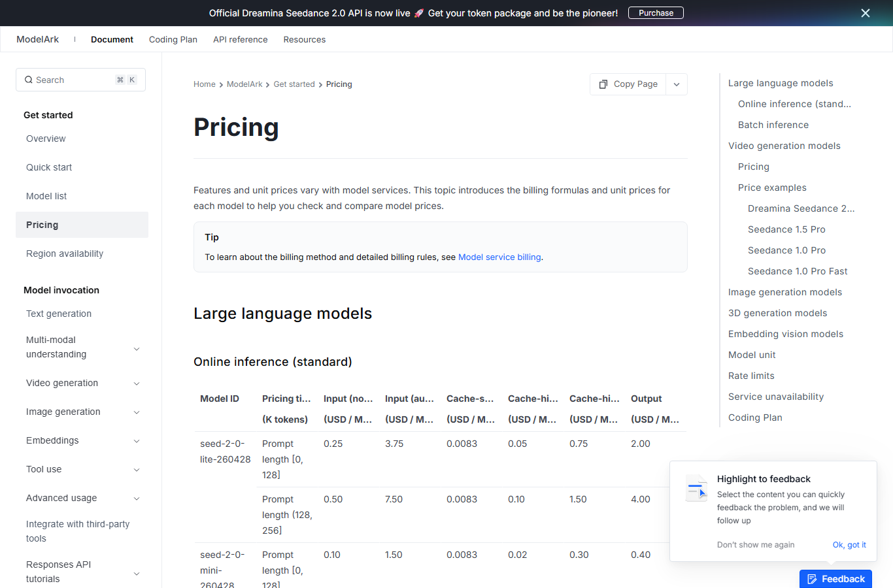Expand the Tool use chevron
The image size is (893, 588).
point(137,470)
